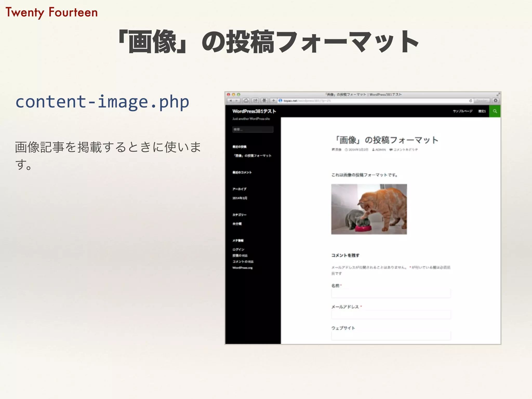This screenshot has width=532, height=399.
Task: Open the green search icon in site header
Action: pyautogui.click(x=495, y=111)
